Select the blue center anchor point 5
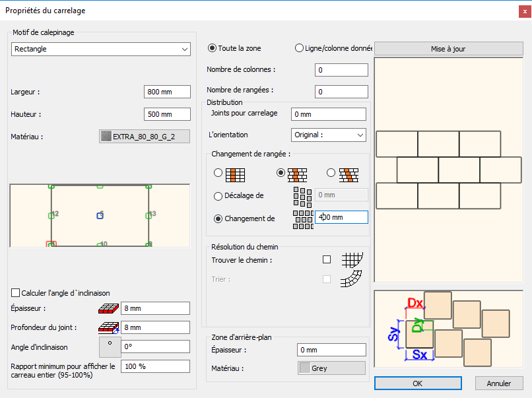The image size is (532, 398). (x=100, y=215)
